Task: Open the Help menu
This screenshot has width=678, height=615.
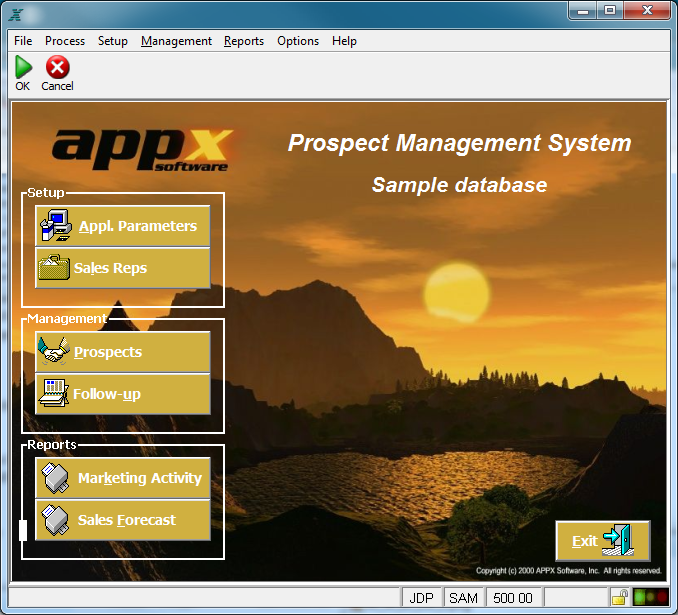Action: click(x=344, y=41)
